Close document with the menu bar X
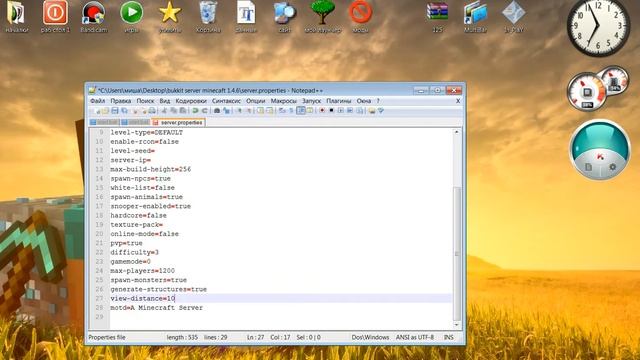The image size is (640, 360). pyautogui.click(x=458, y=101)
